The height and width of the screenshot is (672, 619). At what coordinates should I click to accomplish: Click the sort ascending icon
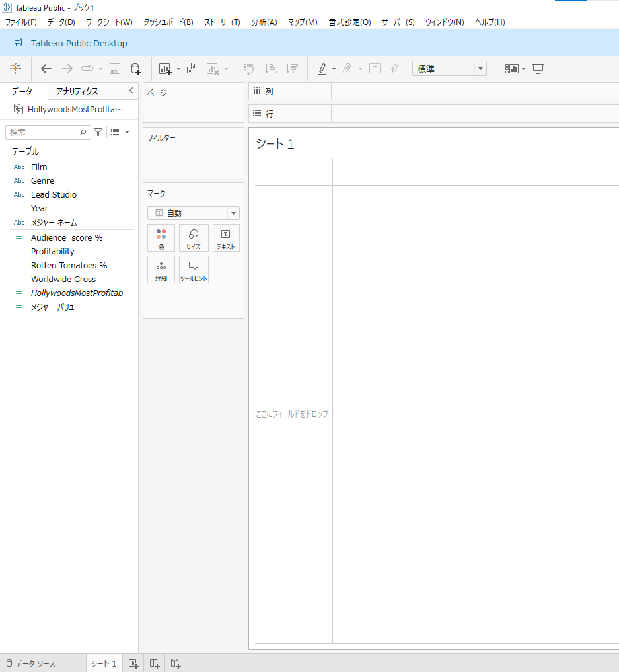click(x=270, y=69)
